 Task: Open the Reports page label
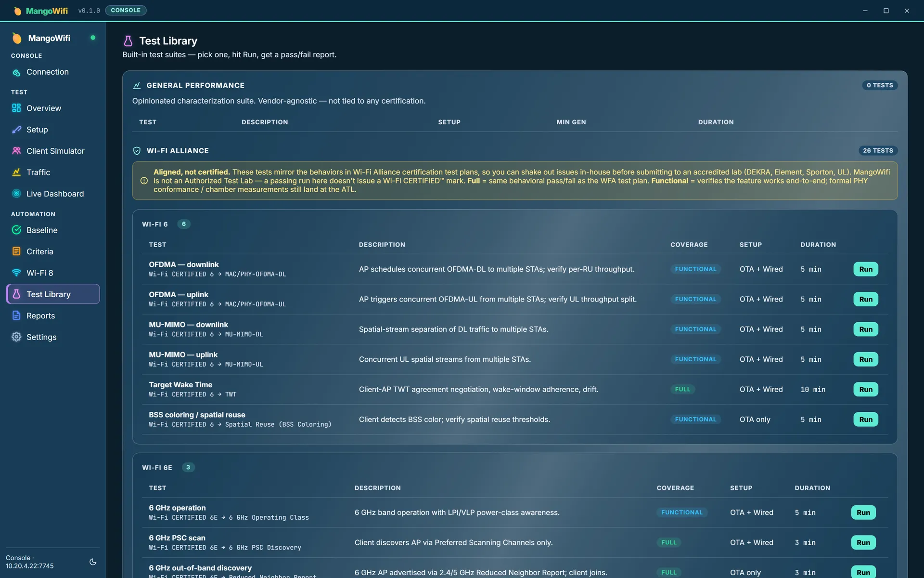pyautogui.click(x=40, y=316)
